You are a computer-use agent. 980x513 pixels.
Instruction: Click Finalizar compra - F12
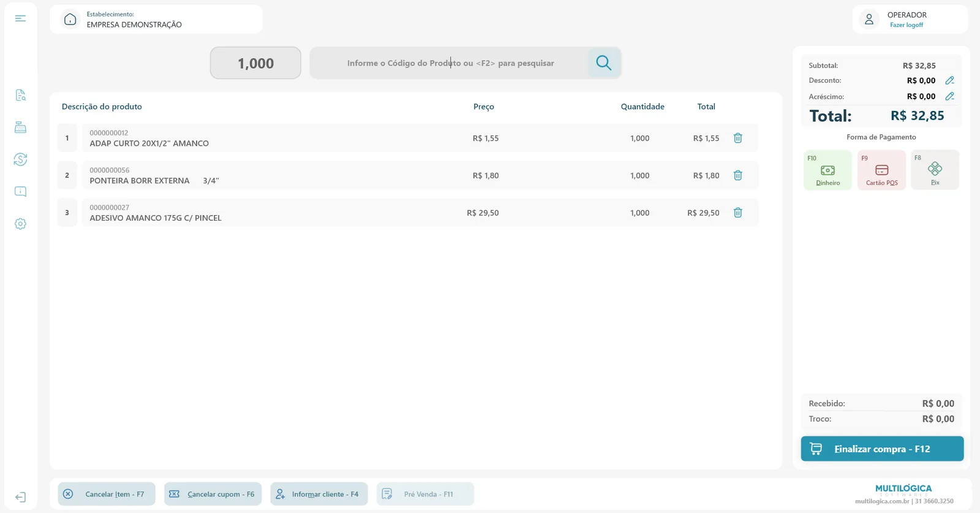pyautogui.click(x=882, y=449)
